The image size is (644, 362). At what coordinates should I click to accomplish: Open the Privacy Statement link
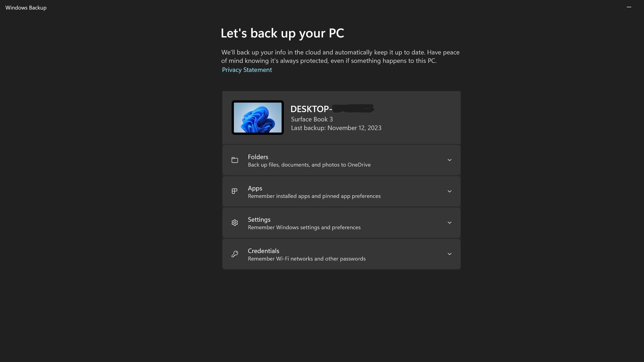coord(247,70)
